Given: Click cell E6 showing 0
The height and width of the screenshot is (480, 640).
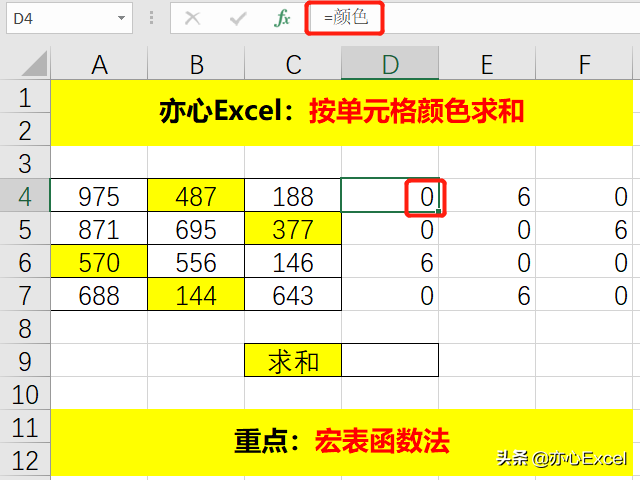Looking at the screenshot, I should [x=487, y=261].
